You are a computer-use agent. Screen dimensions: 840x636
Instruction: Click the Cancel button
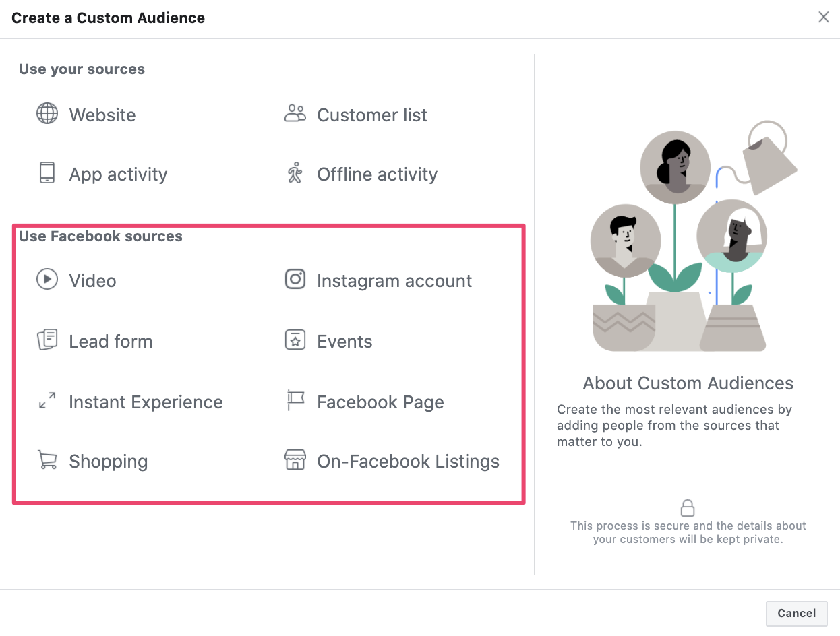[x=796, y=613]
